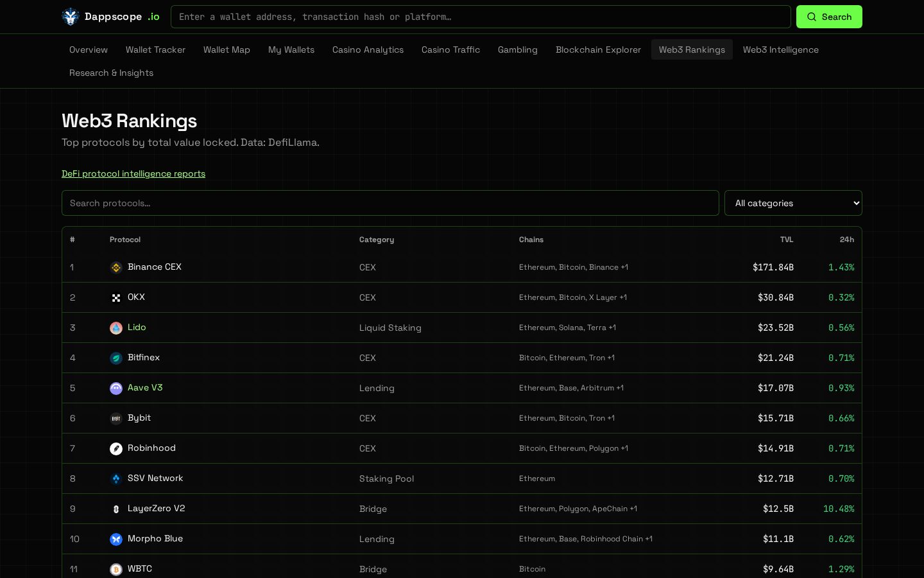This screenshot has width=924, height=578.
Task: Click the TVL column header
Action: [x=787, y=240]
